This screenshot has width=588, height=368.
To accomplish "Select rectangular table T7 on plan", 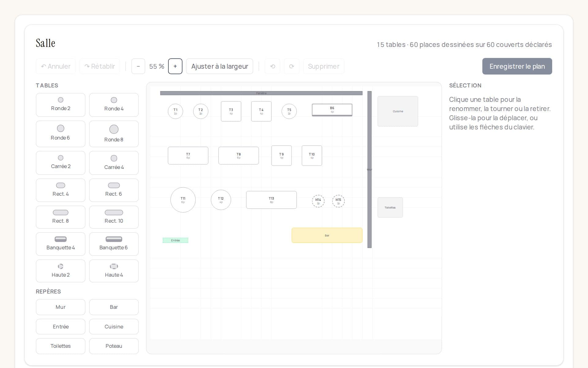I will 188,155.
